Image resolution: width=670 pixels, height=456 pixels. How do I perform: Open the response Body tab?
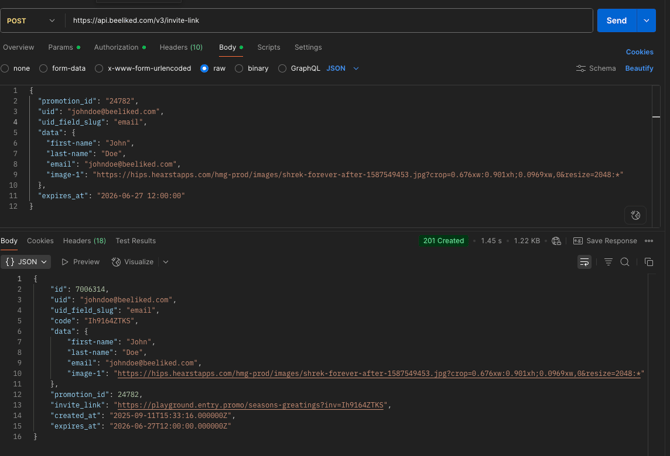point(9,241)
